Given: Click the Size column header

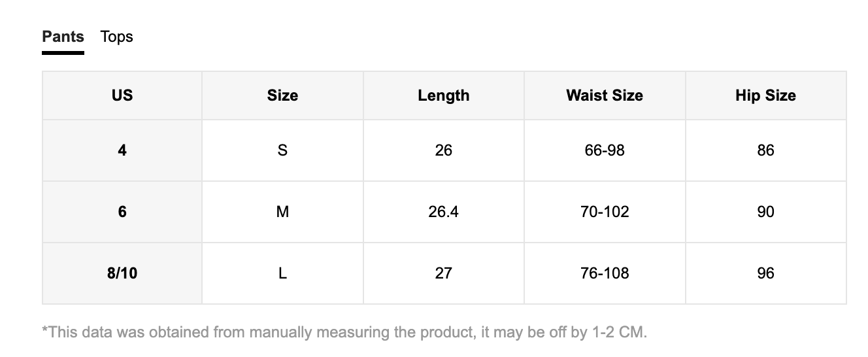Looking at the screenshot, I should [282, 95].
